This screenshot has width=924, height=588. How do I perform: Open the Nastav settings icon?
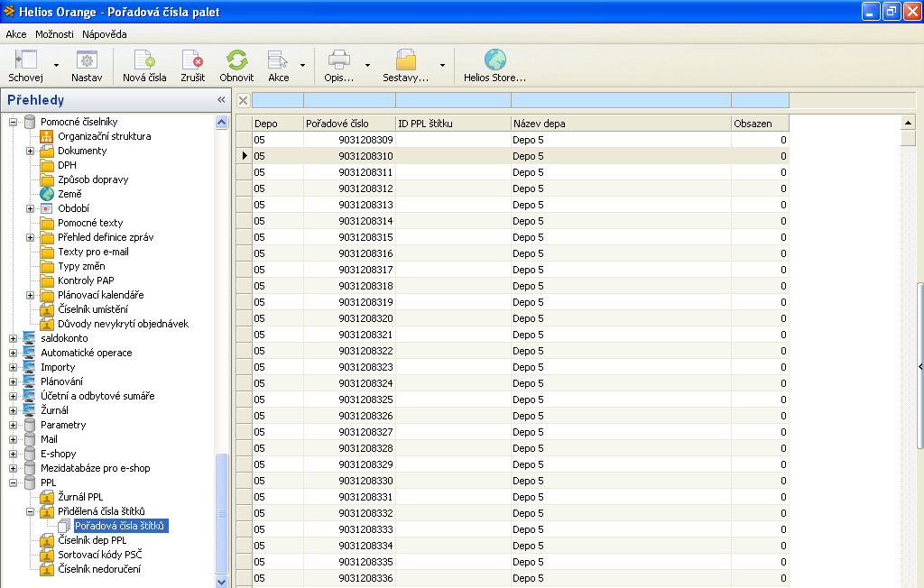click(x=87, y=60)
